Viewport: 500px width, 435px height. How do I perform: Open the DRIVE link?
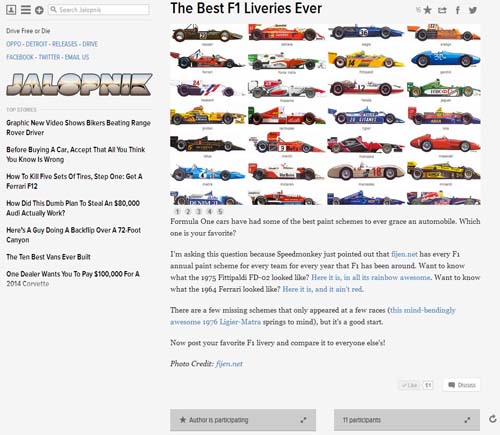tap(90, 44)
